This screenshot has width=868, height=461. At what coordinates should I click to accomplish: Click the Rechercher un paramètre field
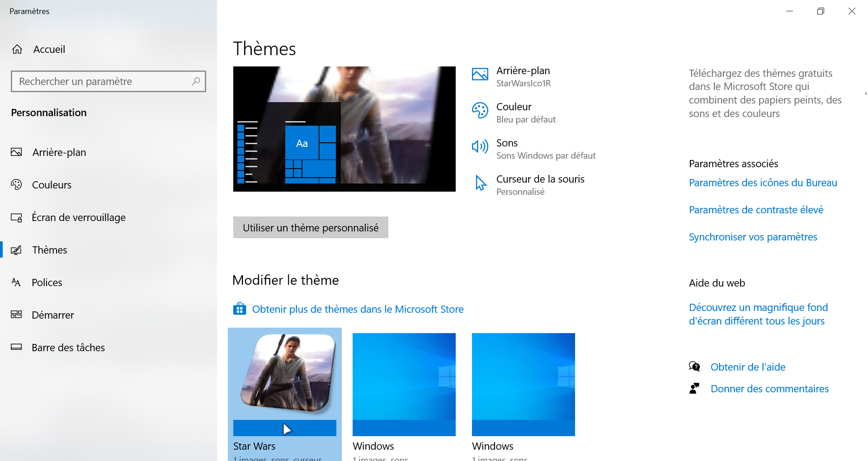tap(102, 81)
